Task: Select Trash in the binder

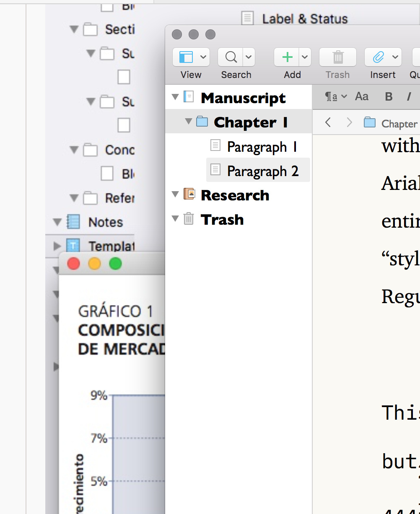Action: point(222,219)
